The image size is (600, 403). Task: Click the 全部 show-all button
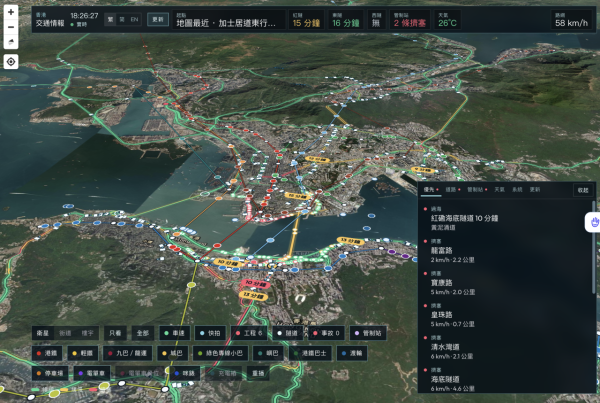click(x=143, y=333)
